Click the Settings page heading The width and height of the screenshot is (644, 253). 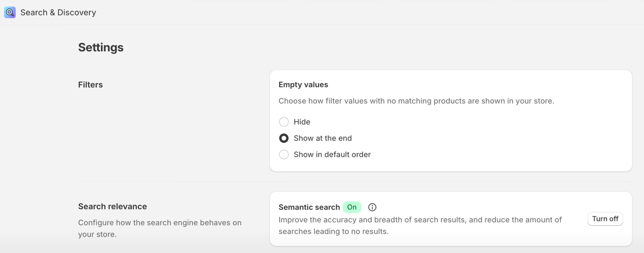[101, 48]
